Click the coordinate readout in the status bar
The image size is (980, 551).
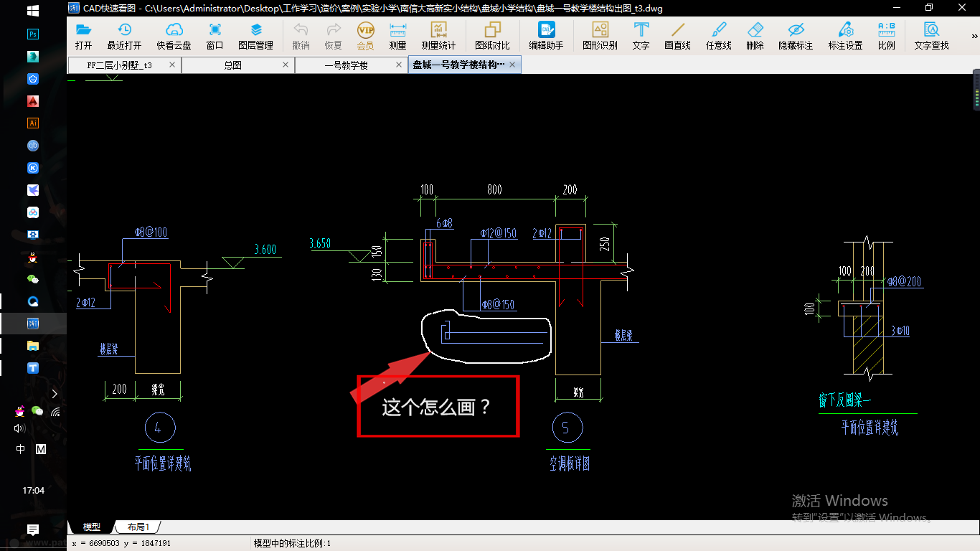[121, 543]
